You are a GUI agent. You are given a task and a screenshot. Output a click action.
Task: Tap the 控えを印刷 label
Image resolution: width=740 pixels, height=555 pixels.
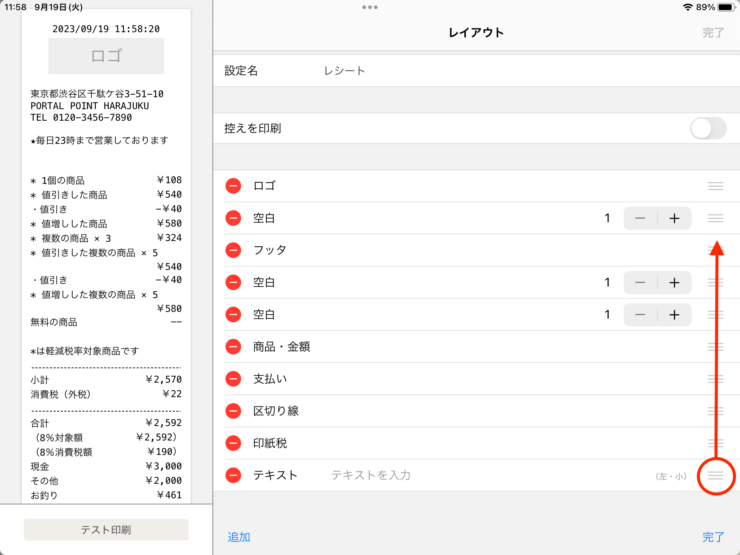pos(252,128)
